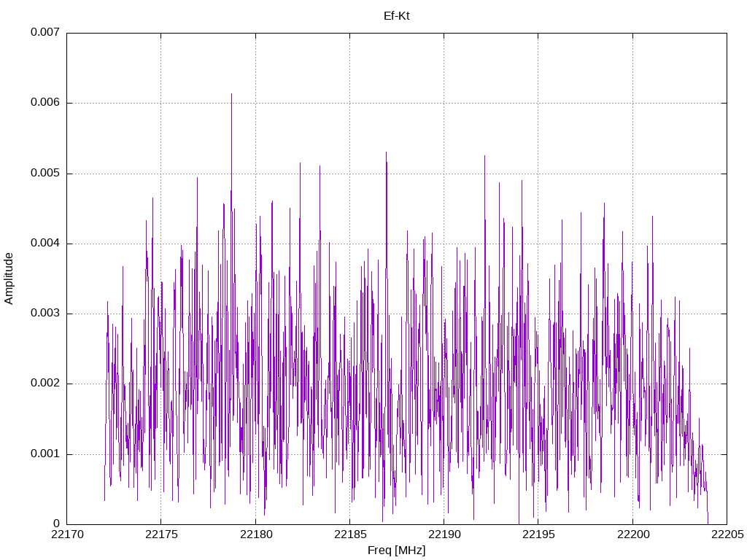The height and width of the screenshot is (560, 747).
Task: Click the x-axis tick value 22170
Action: (x=66, y=534)
